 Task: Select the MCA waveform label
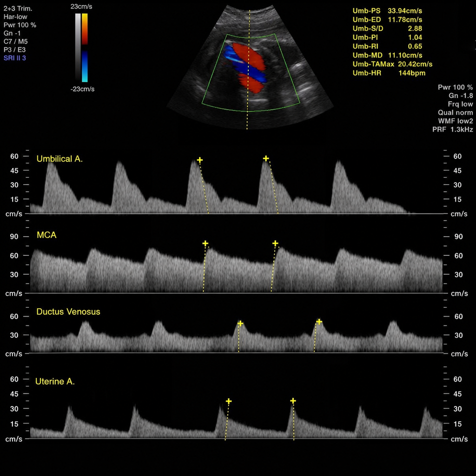(x=46, y=235)
